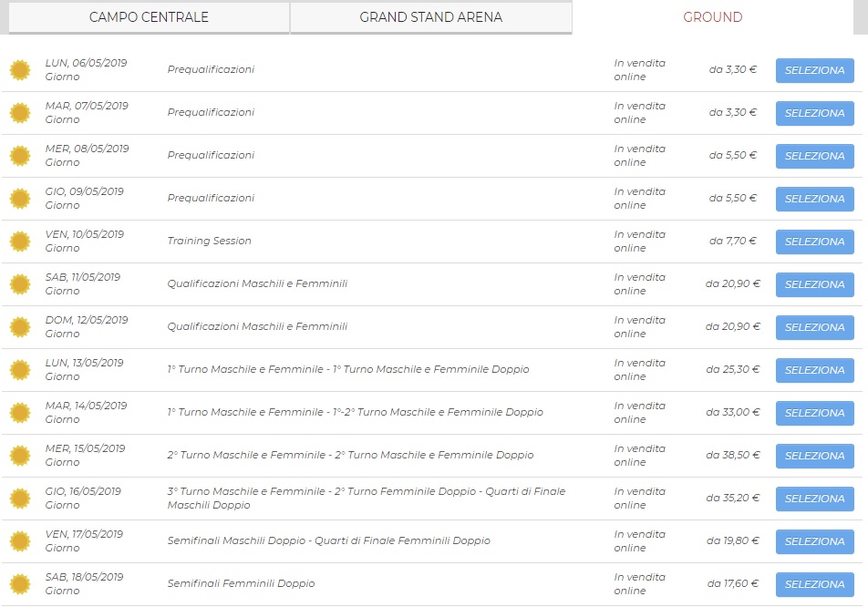Viewport: 868px width, 607px height.
Task: Click sun icon for LUN 06/05/2019
Action: [20, 70]
